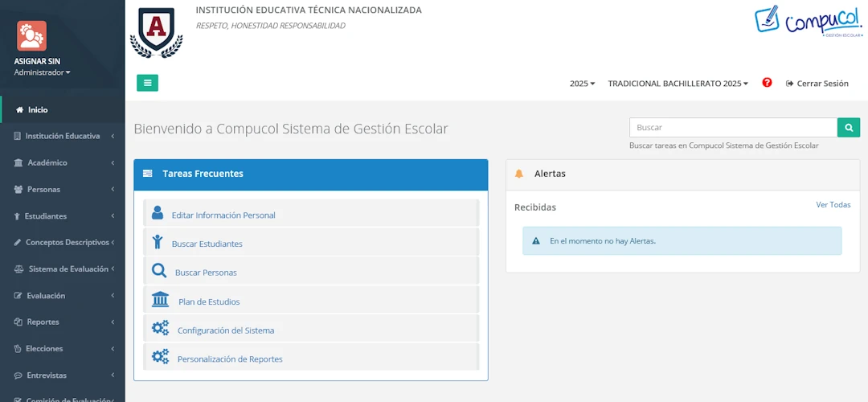Expand the Personas chevron in sidebar

tap(113, 190)
